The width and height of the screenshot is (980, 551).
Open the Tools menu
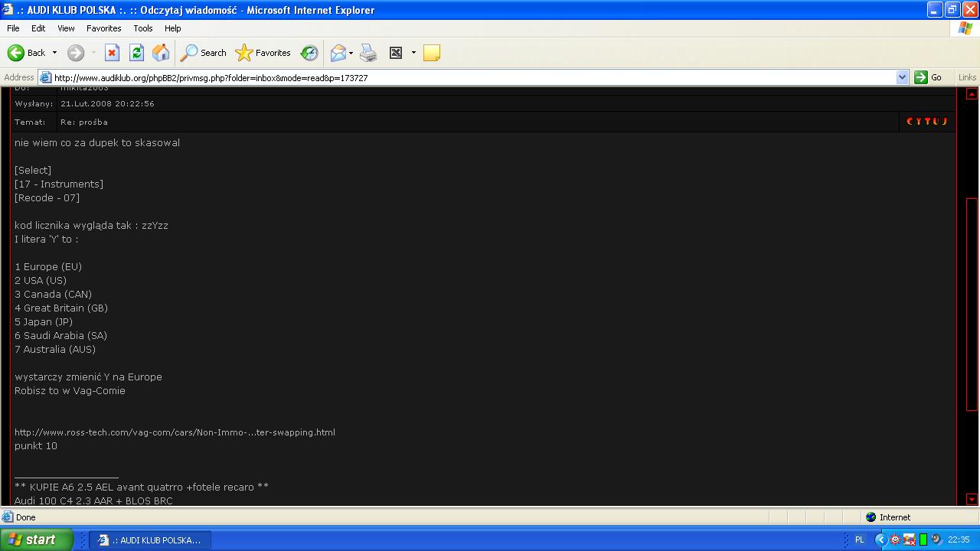click(x=143, y=28)
